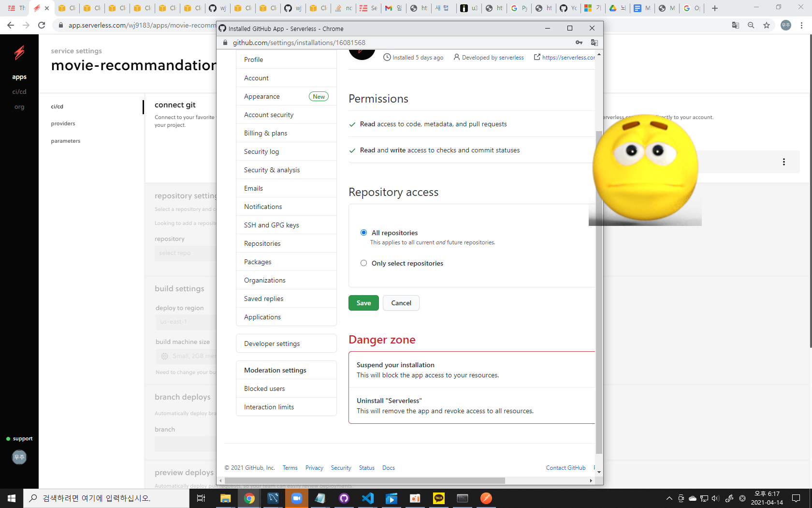Select the All repositories radio button
The image size is (812, 508).
(x=364, y=233)
